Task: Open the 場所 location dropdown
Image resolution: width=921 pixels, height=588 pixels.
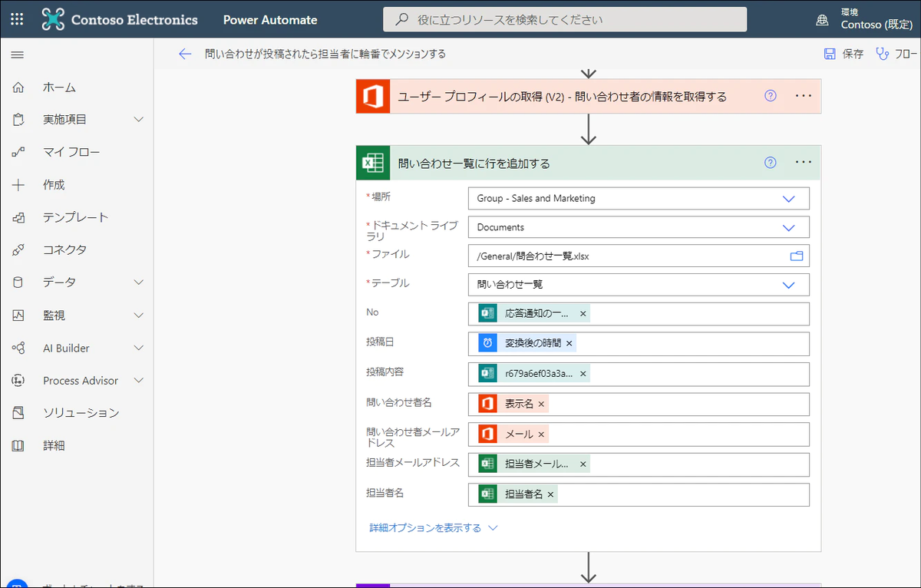Action: [x=639, y=198]
